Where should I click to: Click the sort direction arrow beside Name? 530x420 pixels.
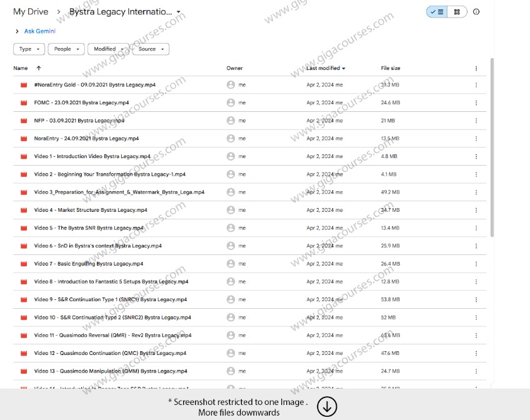pyautogui.click(x=39, y=68)
